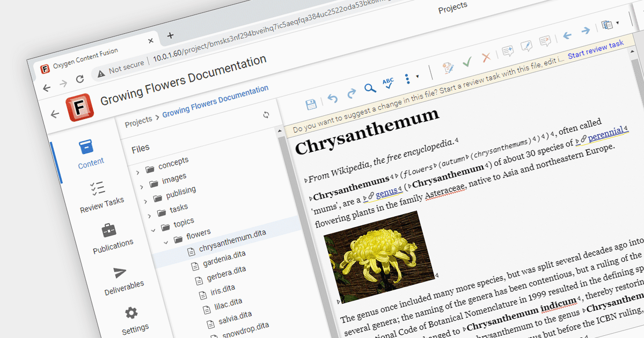The height and width of the screenshot is (338, 644).
Task: Open a new browser tab
Action: pos(170,35)
